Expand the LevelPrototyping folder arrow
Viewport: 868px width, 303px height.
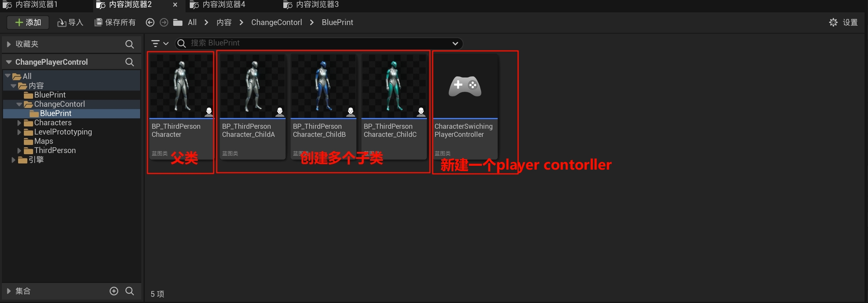pos(19,132)
